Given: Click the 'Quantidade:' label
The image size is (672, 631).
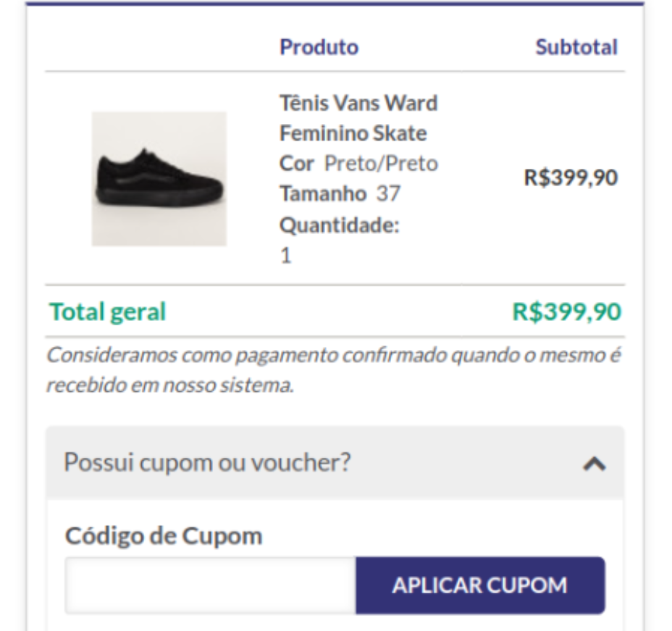Looking at the screenshot, I should click(340, 225).
